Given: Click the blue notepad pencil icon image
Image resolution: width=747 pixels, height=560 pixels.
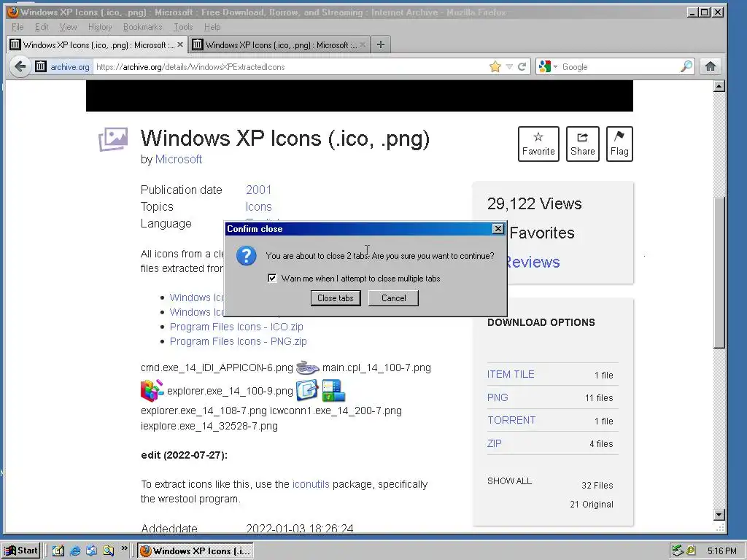Looking at the screenshot, I should click(x=307, y=391).
